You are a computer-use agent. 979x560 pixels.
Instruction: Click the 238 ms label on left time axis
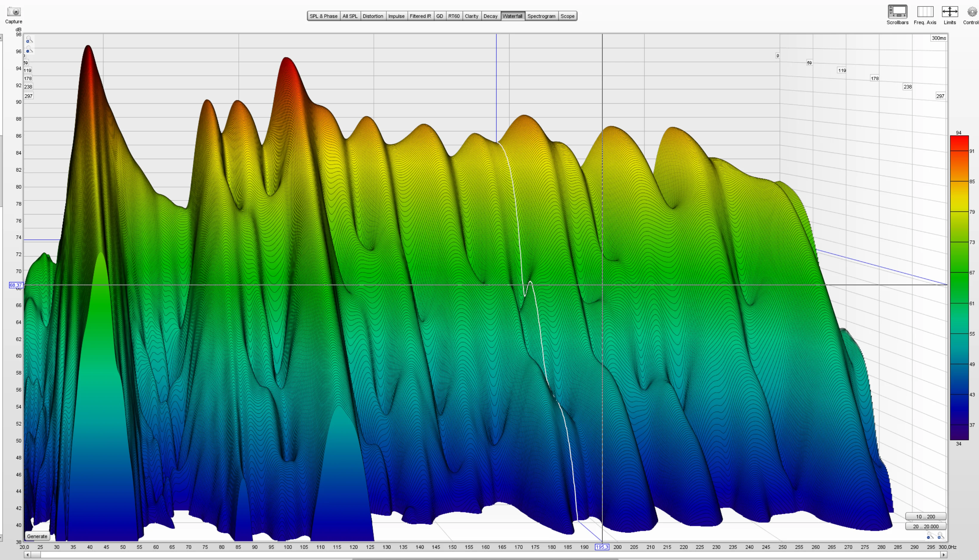pyautogui.click(x=28, y=87)
